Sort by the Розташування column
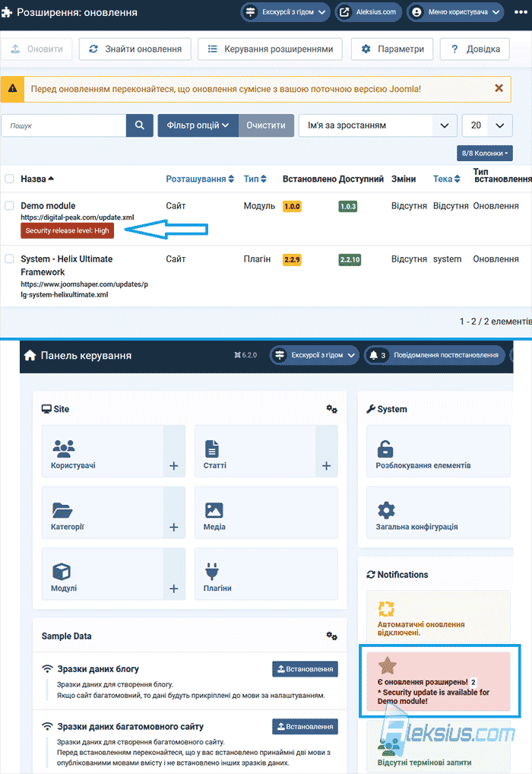Viewport: 532px width, 774px height. click(199, 179)
